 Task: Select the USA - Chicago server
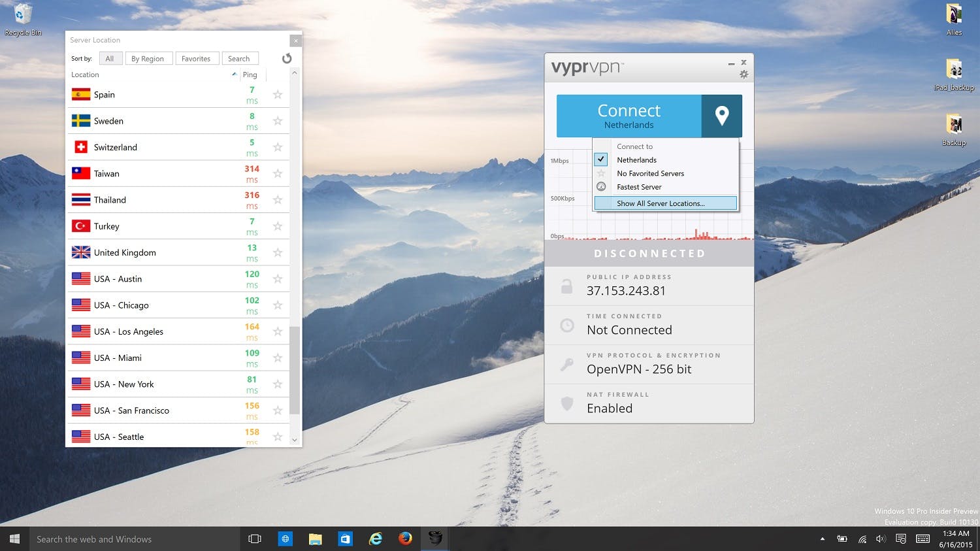tap(178, 305)
